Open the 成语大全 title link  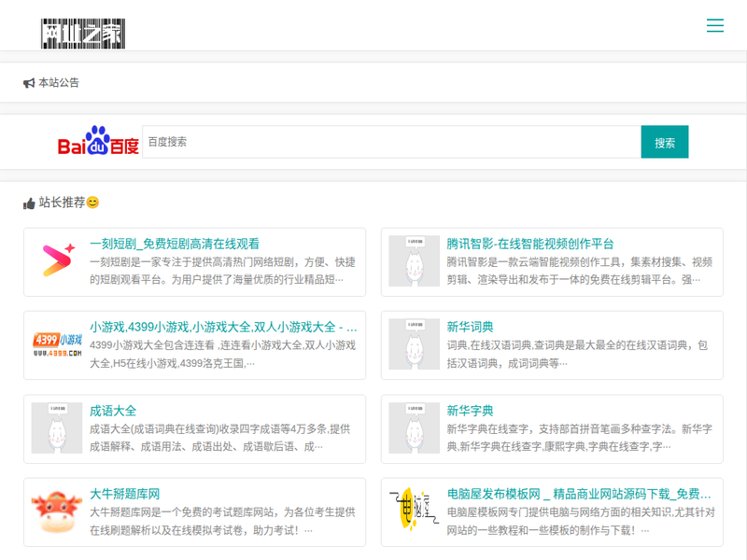pos(113,411)
